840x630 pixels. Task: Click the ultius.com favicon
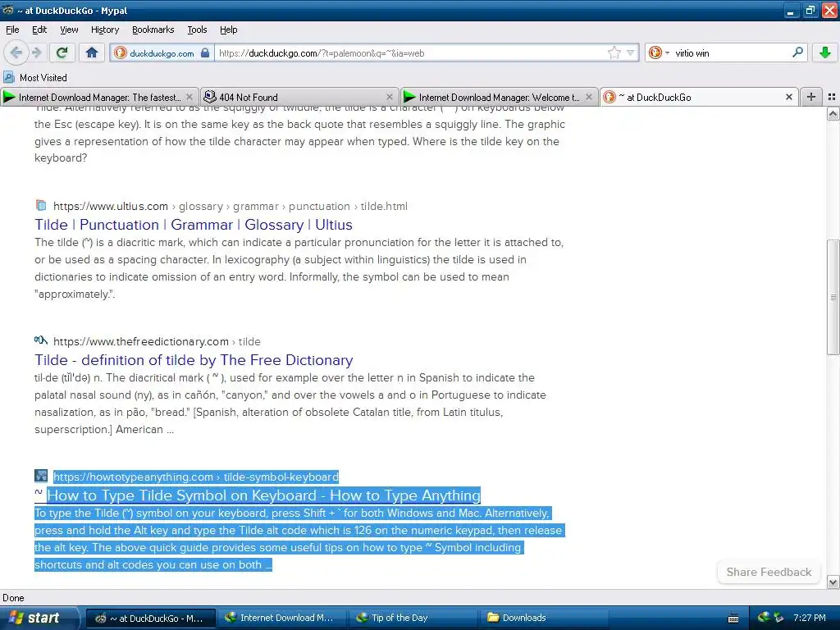click(41, 205)
